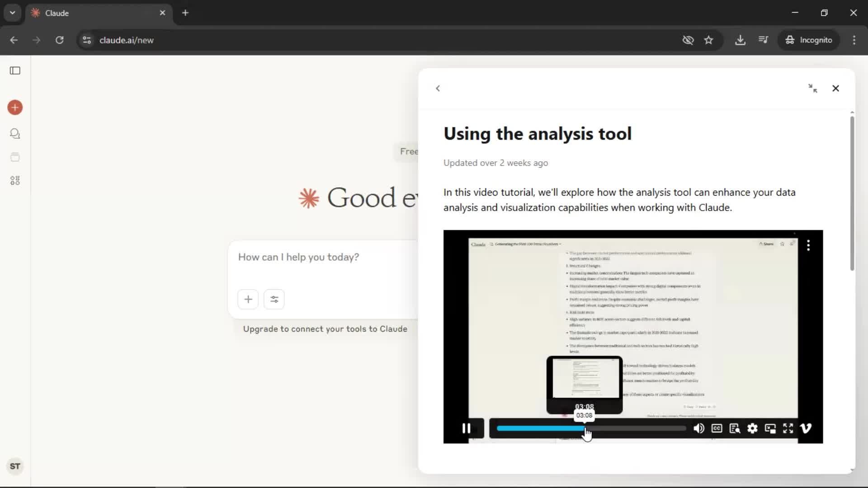Click the address bar claude.ai/new

[x=127, y=40]
